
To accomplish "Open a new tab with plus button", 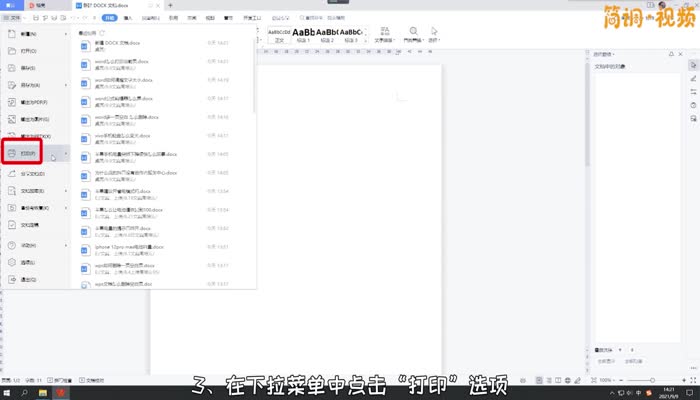I will [170, 5].
